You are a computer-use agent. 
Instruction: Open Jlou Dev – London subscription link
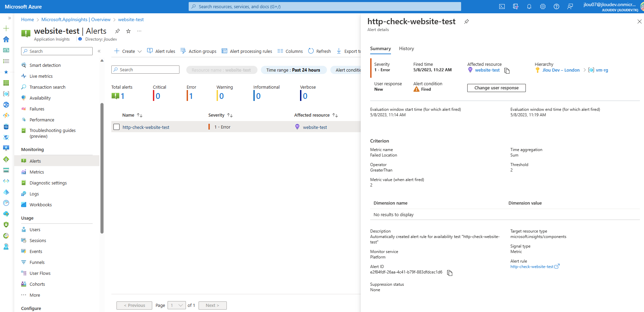pyautogui.click(x=561, y=70)
